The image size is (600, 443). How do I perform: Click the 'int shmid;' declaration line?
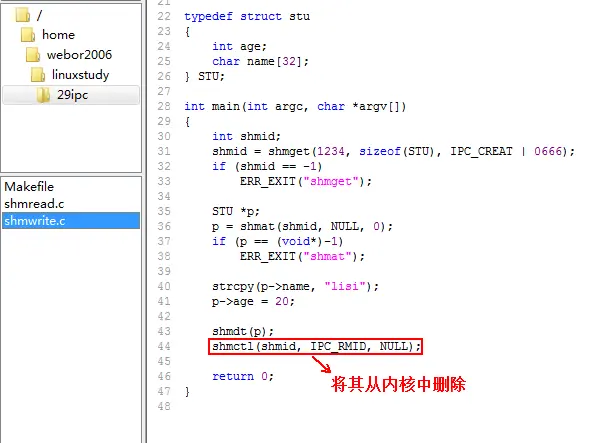pos(246,136)
